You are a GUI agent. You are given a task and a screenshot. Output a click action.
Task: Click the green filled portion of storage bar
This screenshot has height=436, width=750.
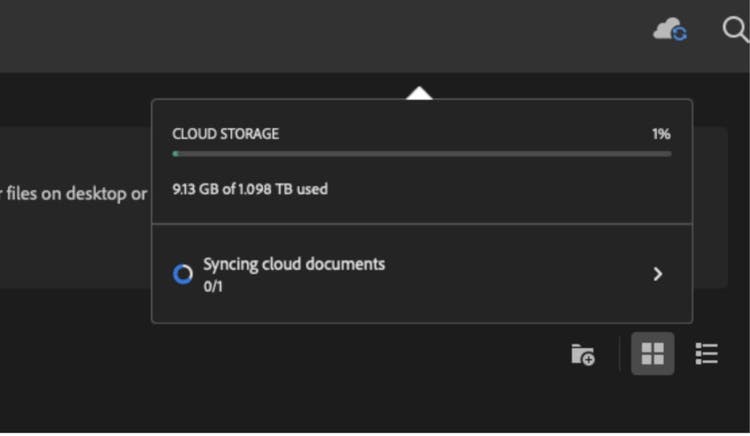(x=176, y=154)
